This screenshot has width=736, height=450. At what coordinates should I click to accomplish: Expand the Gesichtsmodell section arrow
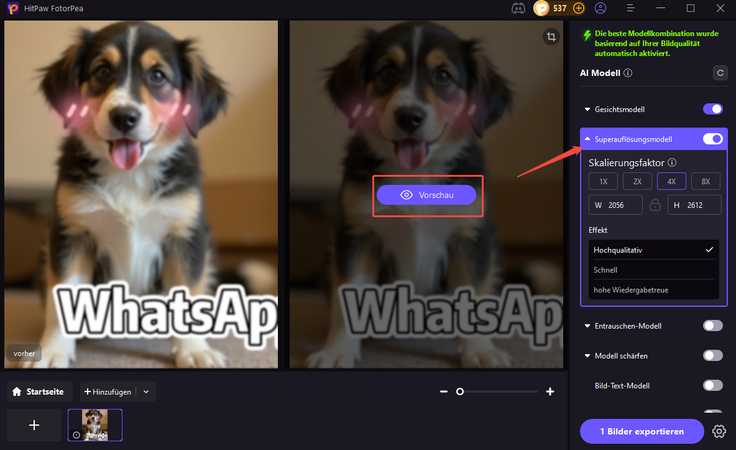click(x=587, y=109)
